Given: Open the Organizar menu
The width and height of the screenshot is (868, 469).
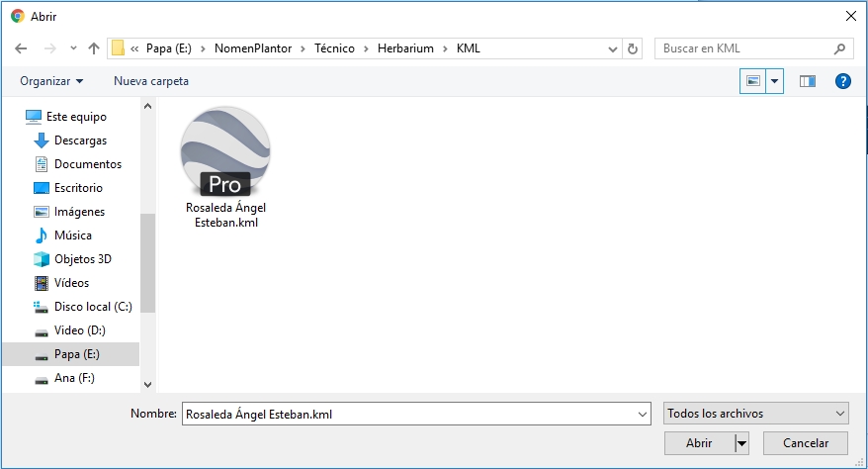Looking at the screenshot, I should [51, 81].
